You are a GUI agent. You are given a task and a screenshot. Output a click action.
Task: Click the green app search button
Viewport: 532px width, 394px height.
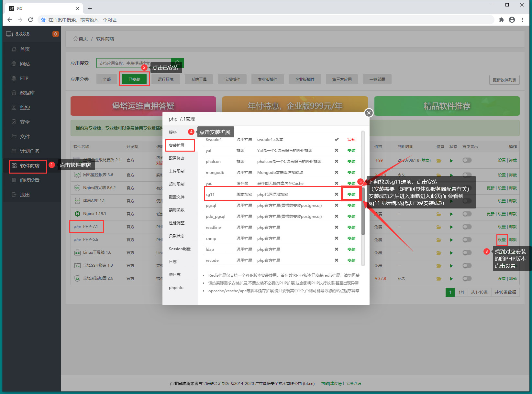(x=177, y=63)
